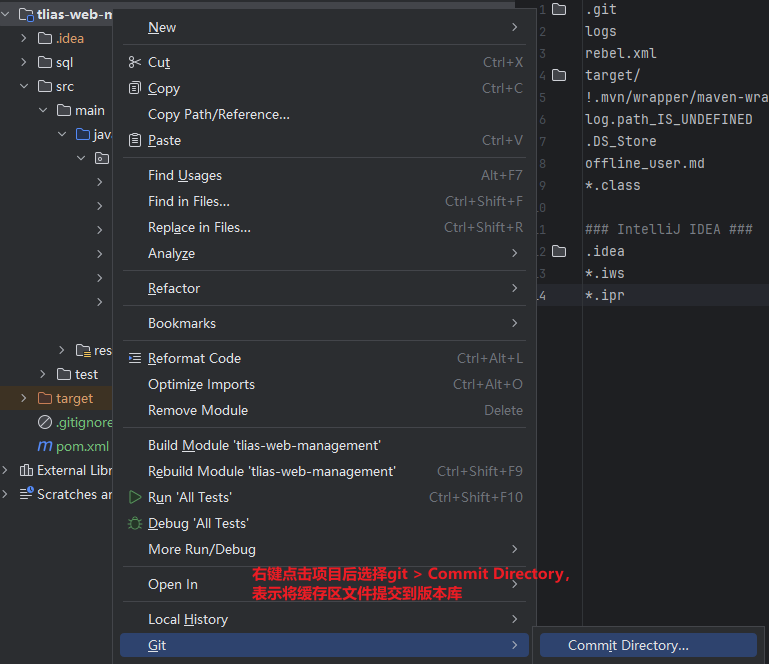The height and width of the screenshot is (664, 769).
Task: Open the Refactor submenu
Action: point(324,288)
